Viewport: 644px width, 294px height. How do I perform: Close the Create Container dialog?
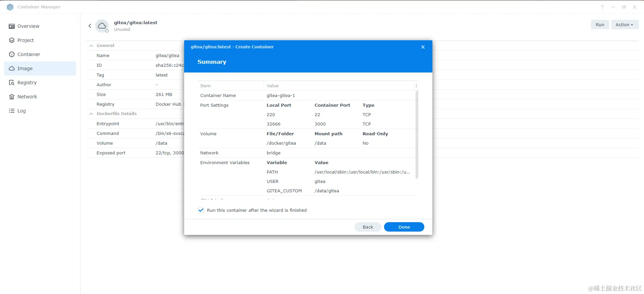coord(423,47)
